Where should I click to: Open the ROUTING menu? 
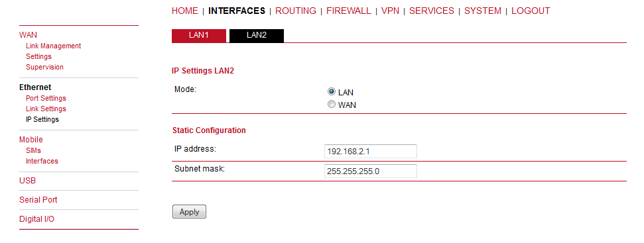click(x=296, y=11)
